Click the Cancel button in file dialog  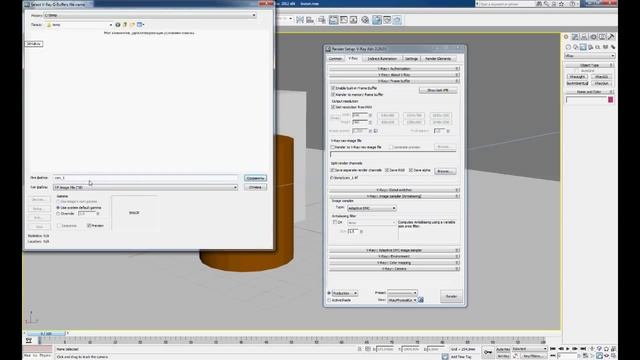[256, 187]
